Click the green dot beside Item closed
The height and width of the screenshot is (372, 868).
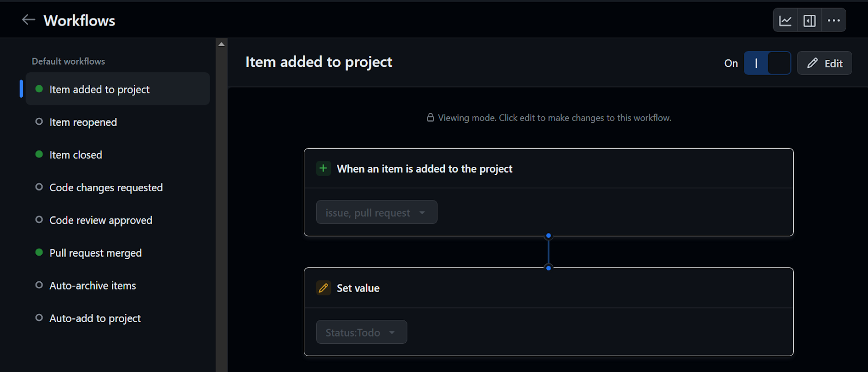pos(39,154)
